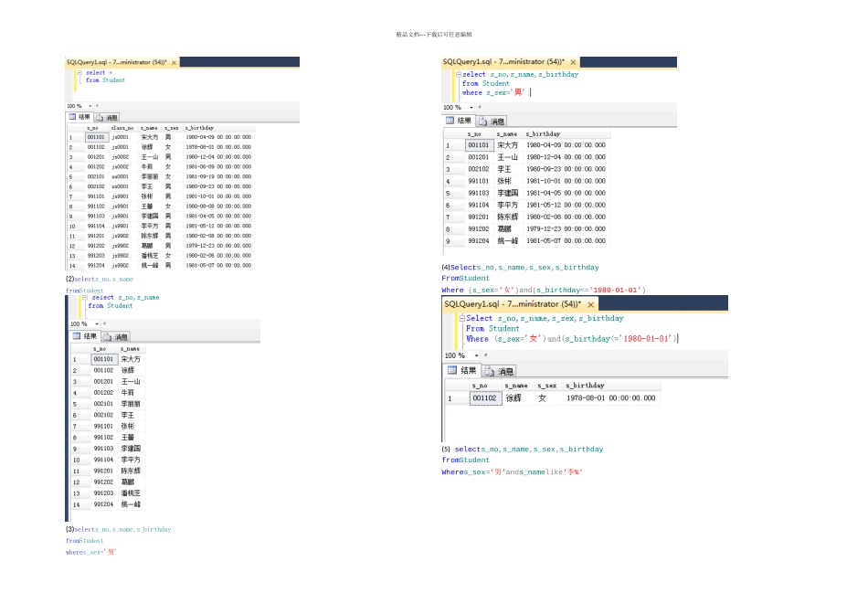
Task: Collapse the 'Select s_no,s_name,s_sex,s_birthday' code block
Action: [x=462, y=319]
